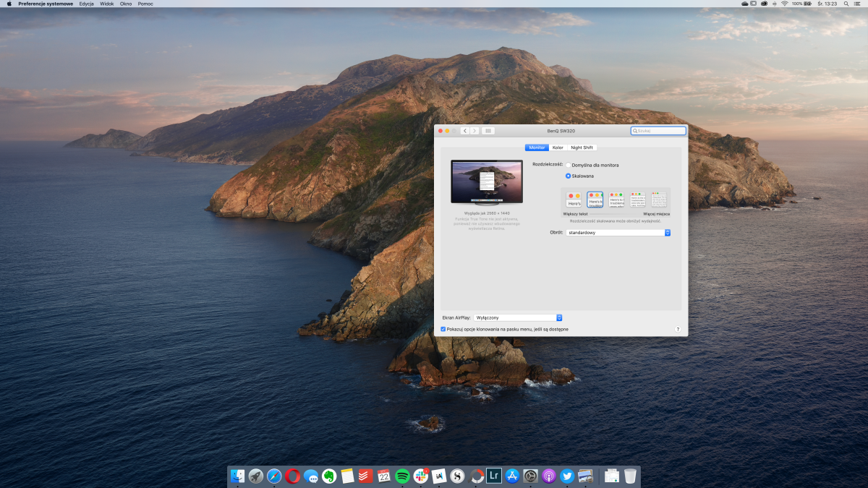Open the App Store in Dock
Screen dimensions: 868x488
pyautogui.click(x=513, y=476)
